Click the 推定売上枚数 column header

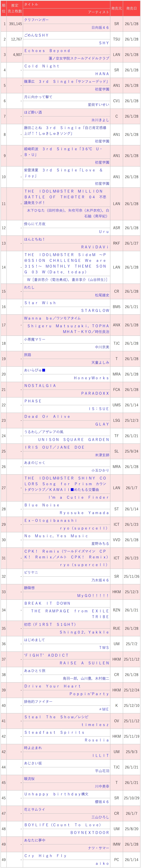click(x=15, y=8)
